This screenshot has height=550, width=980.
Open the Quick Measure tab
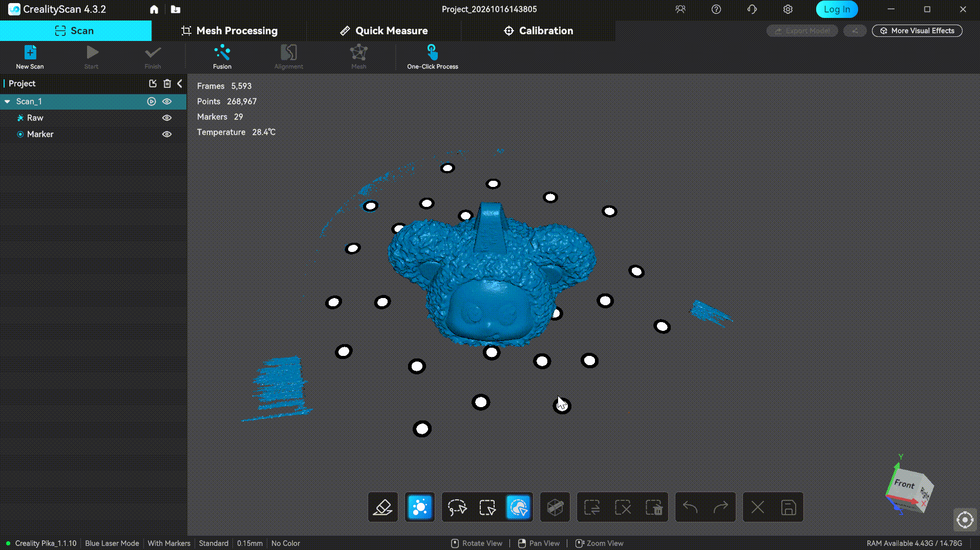click(384, 31)
